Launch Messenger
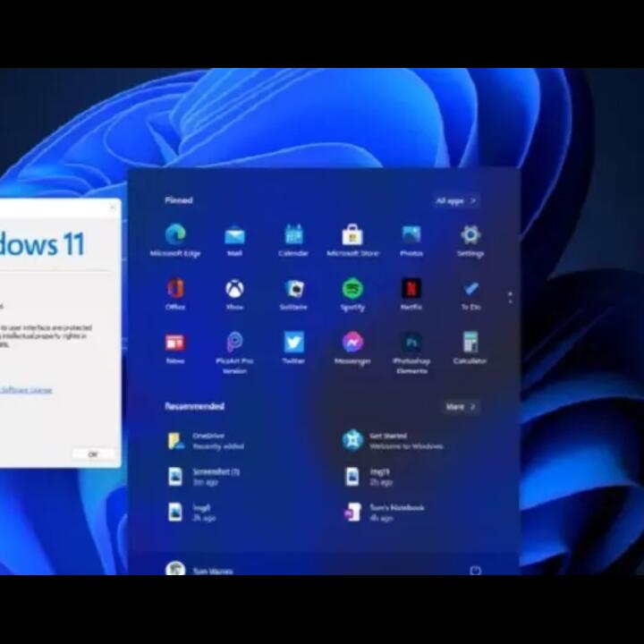 352,348
